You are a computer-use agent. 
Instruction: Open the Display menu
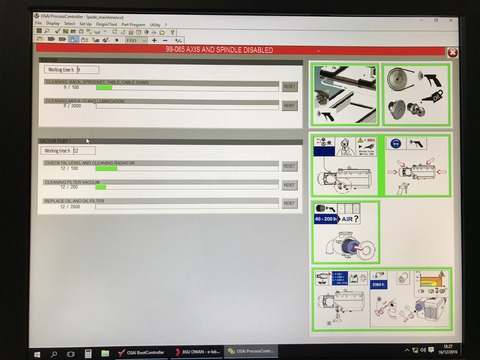tap(53, 23)
